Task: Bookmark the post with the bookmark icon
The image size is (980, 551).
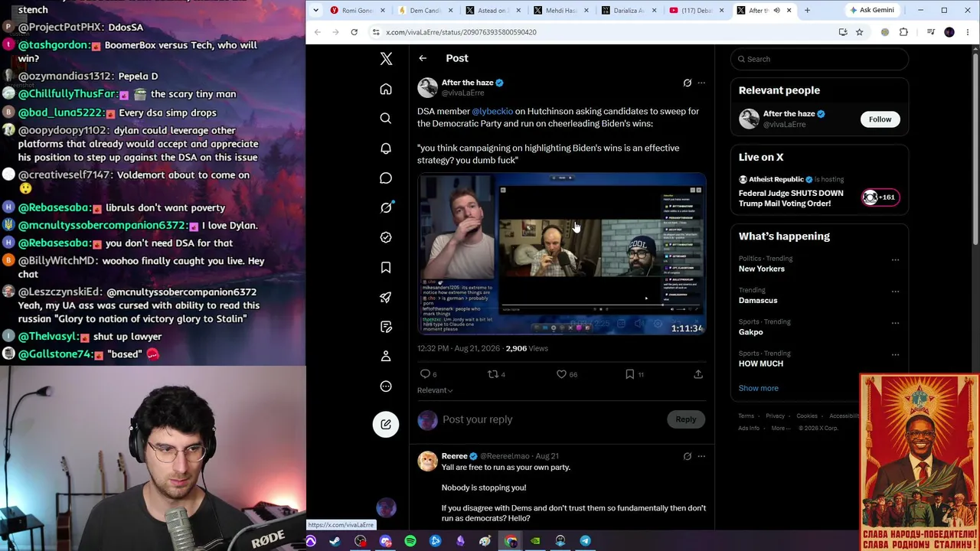Action: tap(629, 374)
